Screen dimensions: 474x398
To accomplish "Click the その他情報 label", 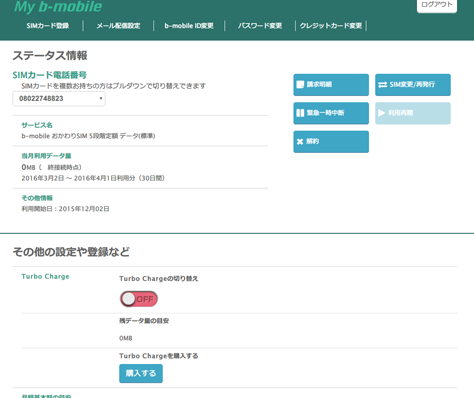I will (x=37, y=198).
